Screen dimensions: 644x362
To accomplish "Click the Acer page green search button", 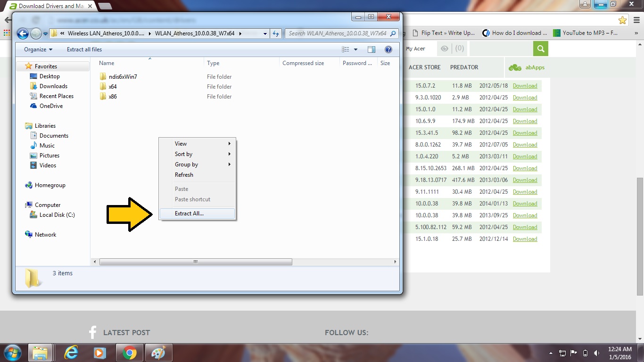I will (x=541, y=49).
